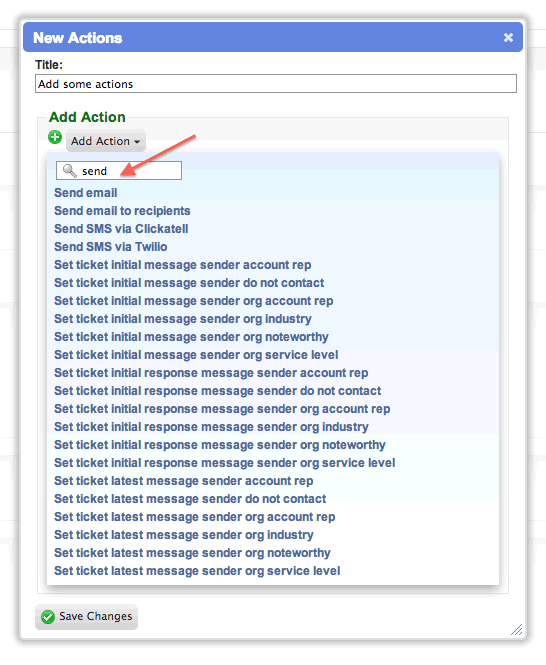Select initial response message sender org noteworthy
Screen dimensions: 546x665
(x=220, y=445)
